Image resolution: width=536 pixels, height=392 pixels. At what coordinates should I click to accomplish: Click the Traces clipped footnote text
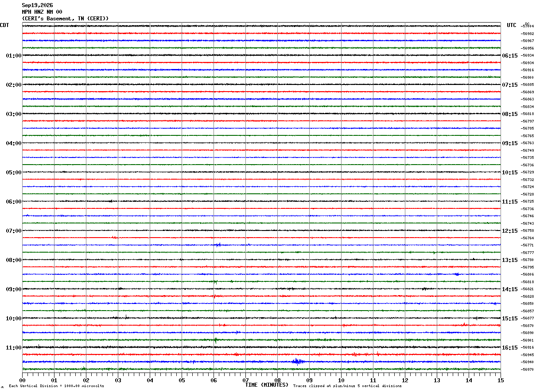coord(347,386)
